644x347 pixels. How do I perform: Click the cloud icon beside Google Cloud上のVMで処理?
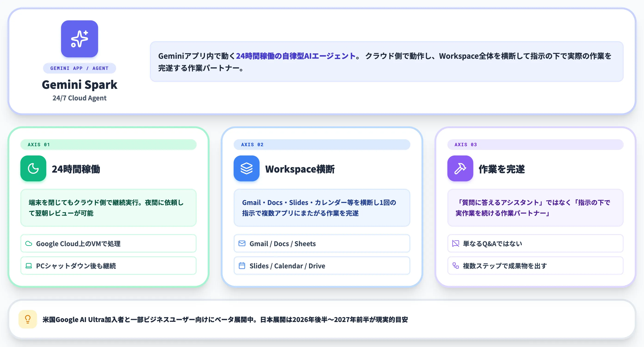tap(29, 244)
